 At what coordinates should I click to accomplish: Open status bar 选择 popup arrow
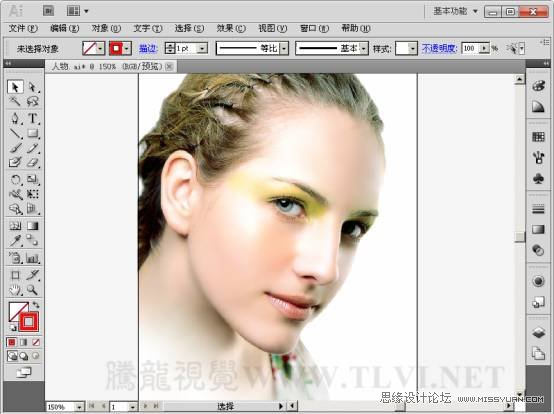click(x=281, y=407)
